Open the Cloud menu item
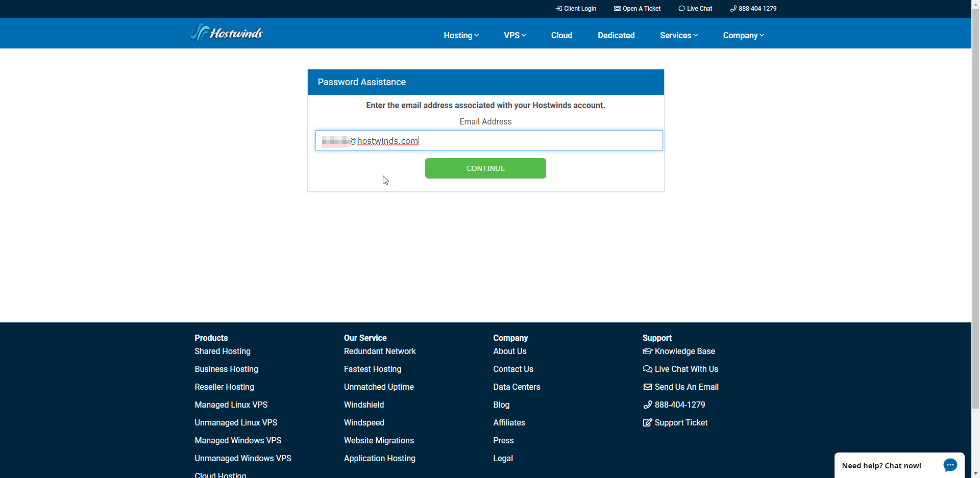 coord(561,35)
